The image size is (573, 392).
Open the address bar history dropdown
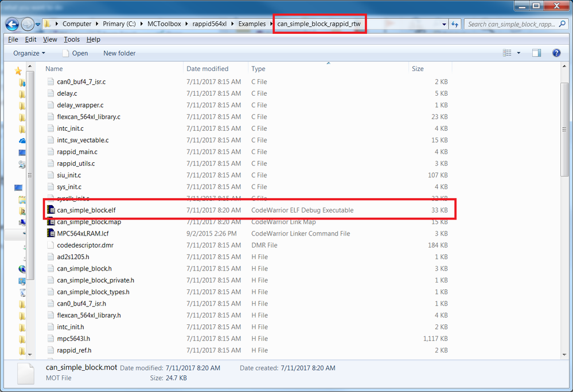point(444,25)
